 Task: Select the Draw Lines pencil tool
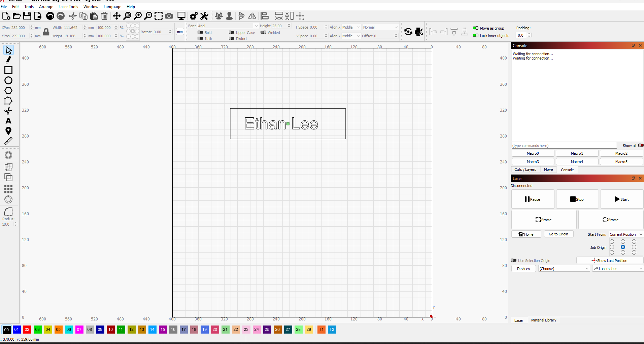click(8, 60)
